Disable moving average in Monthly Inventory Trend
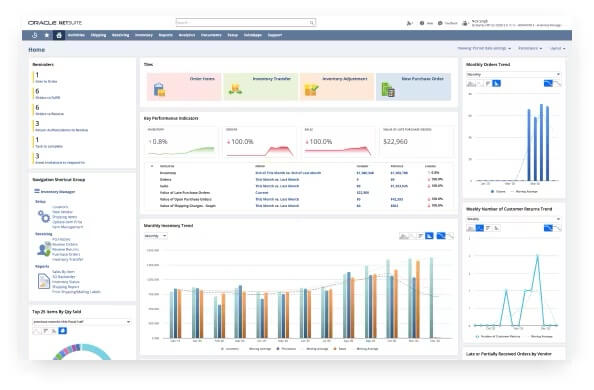Screen dimensions: 594x390 coord(450,236)
